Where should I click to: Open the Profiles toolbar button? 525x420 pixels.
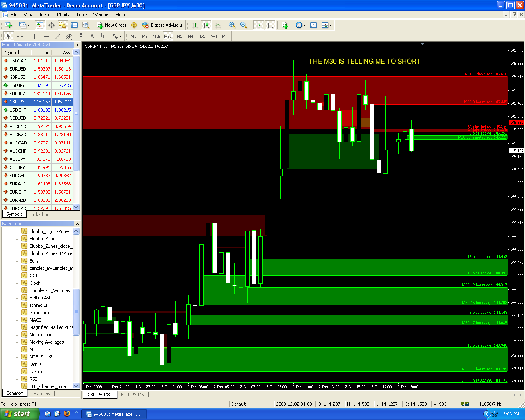24,25
